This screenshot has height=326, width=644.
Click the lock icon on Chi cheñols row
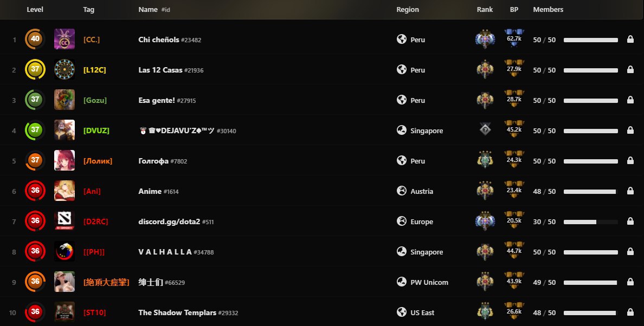630,40
